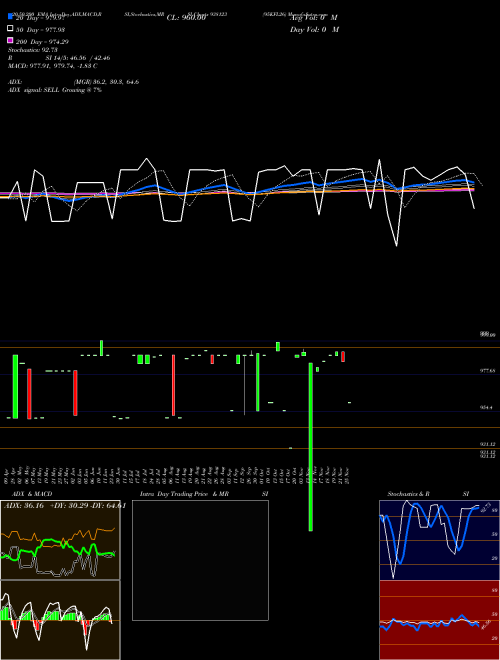Click the 'ADX: 36.16' value header

(x=24, y=506)
